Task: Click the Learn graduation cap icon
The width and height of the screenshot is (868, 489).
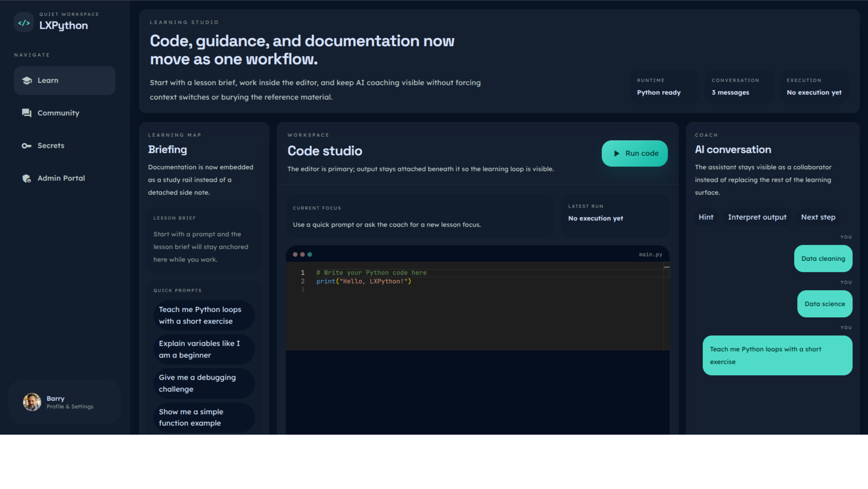Action: (27, 81)
